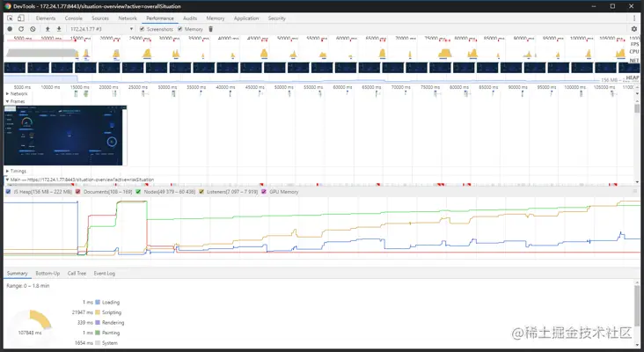Image resolution: width=644 pixels, height=352 pixels.
Task: Uncheck the Memory checkbox in toolbar
Action: pos(179,29)
